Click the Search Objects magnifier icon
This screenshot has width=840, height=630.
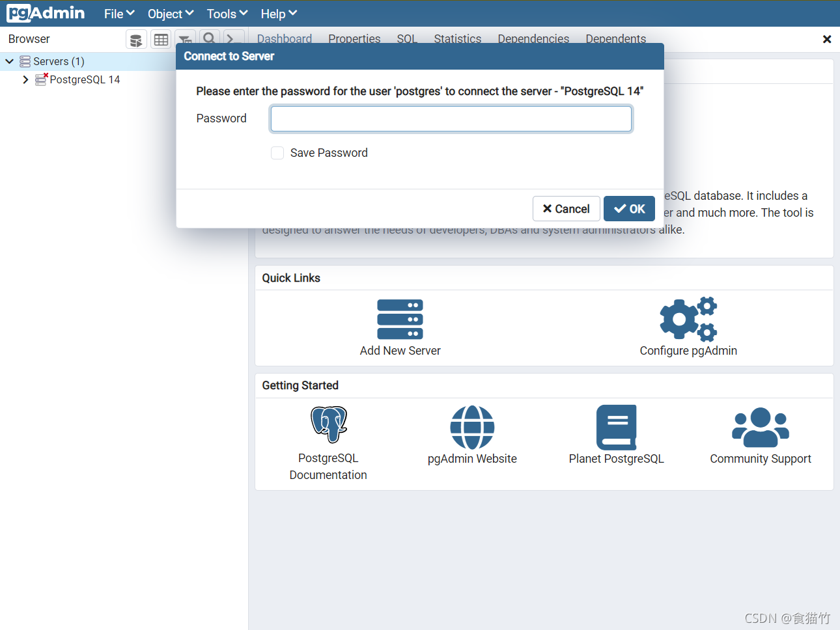click(x=209, y=38)
